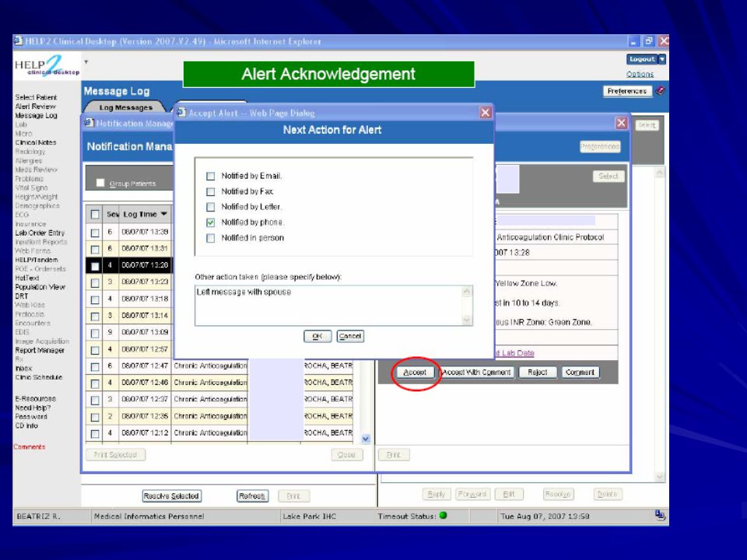Uncheck the Notified by phone box
Viewport: 747px width, 560px height.
pyautogui.click(x=211, y=222)
